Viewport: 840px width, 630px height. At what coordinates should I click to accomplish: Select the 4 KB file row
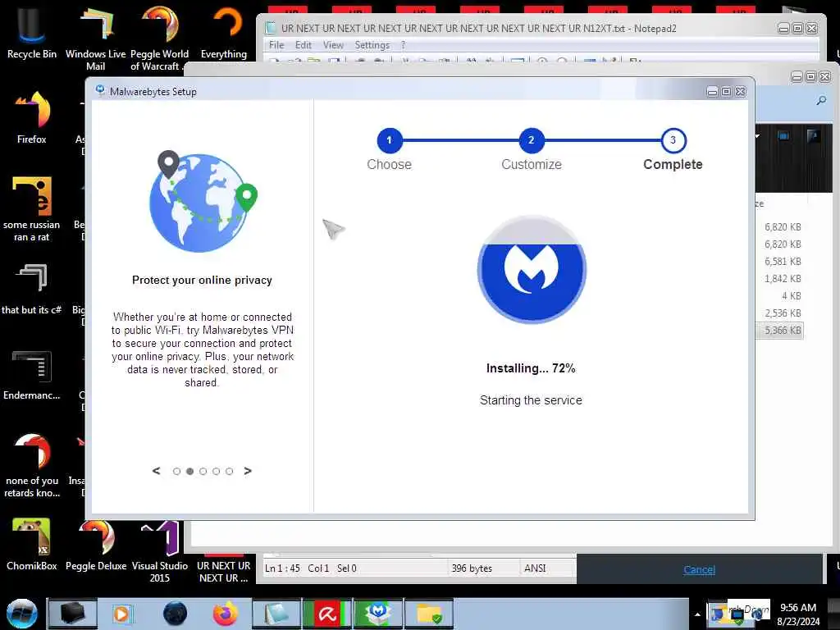pyautogui.click(x=779, y=295)
